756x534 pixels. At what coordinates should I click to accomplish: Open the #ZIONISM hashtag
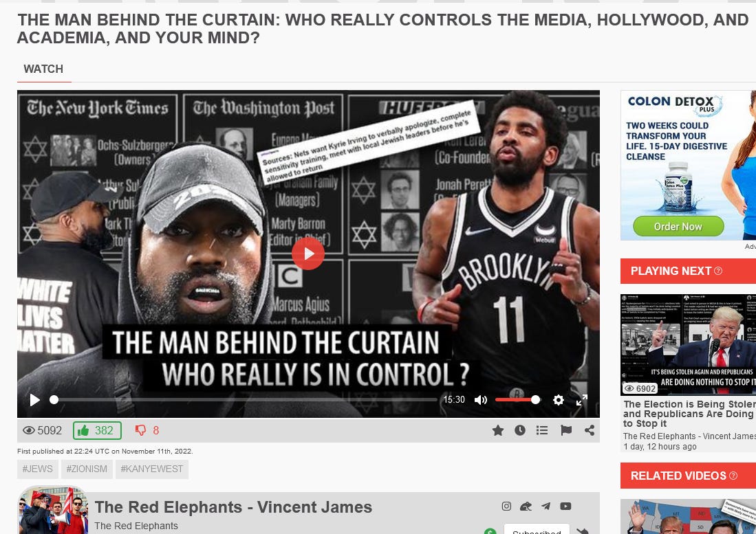(x=87, y=469)
